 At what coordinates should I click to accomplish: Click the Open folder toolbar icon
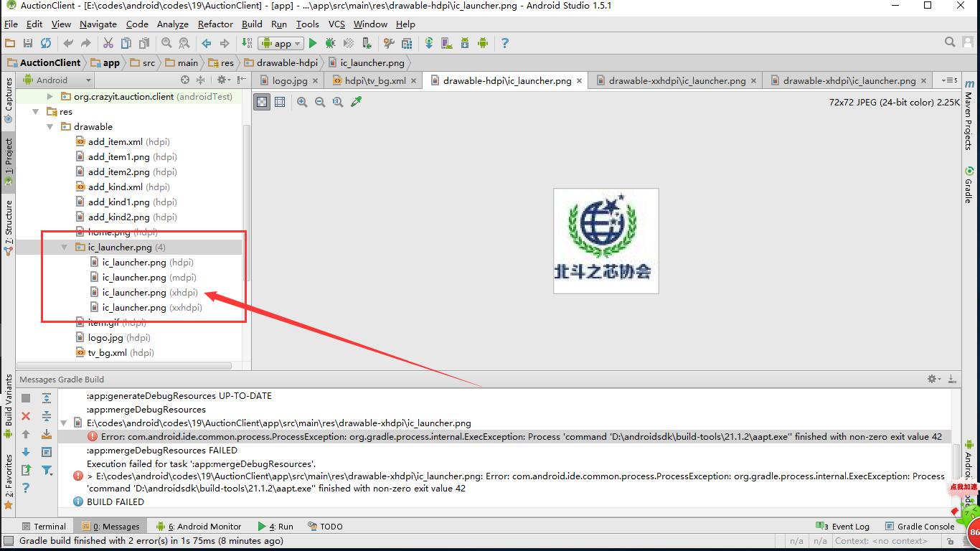pos(10,43)
